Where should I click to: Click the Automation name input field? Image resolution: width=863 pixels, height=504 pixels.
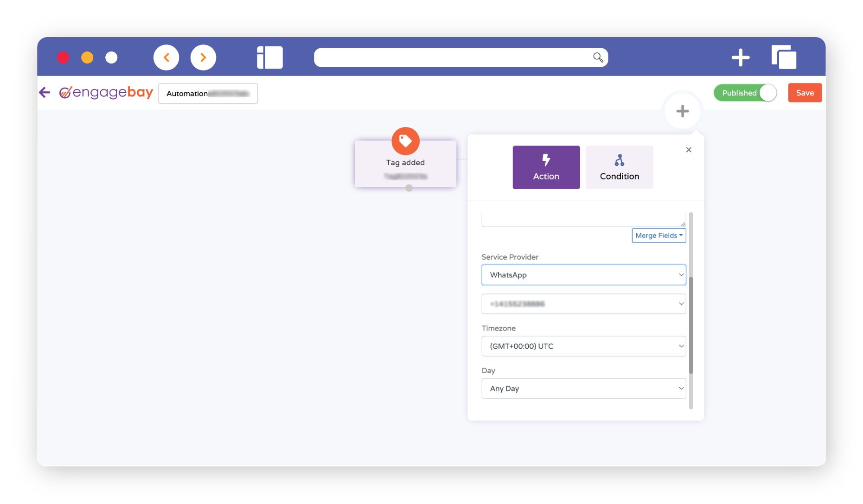208,94
